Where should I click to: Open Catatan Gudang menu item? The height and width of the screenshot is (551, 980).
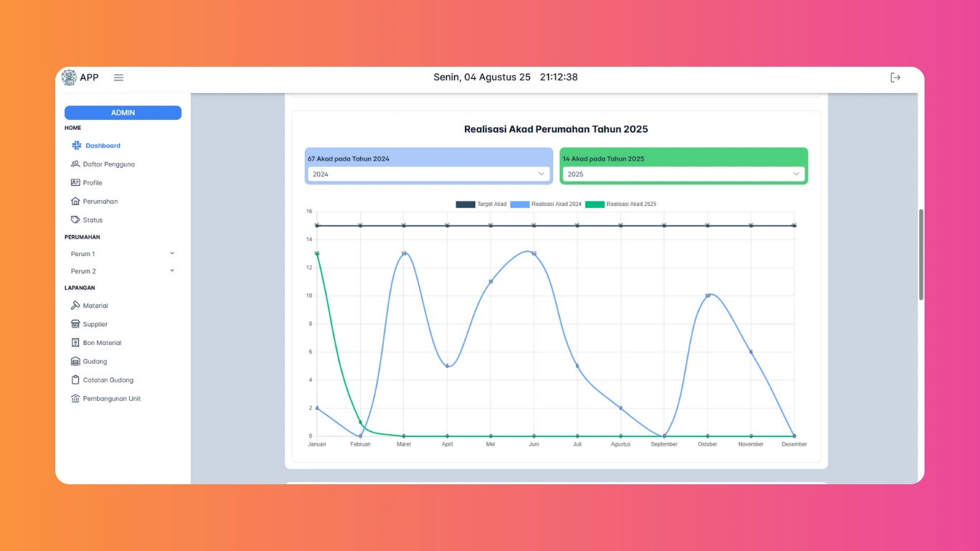(108, 380)
